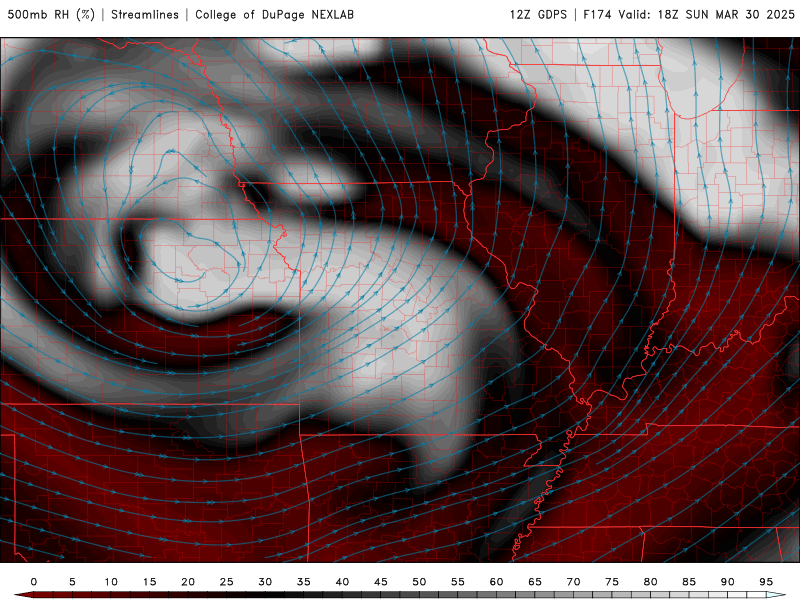800x600 pixels.
Task: Click the '20' value on the color scale
Action: click(188, 582)
